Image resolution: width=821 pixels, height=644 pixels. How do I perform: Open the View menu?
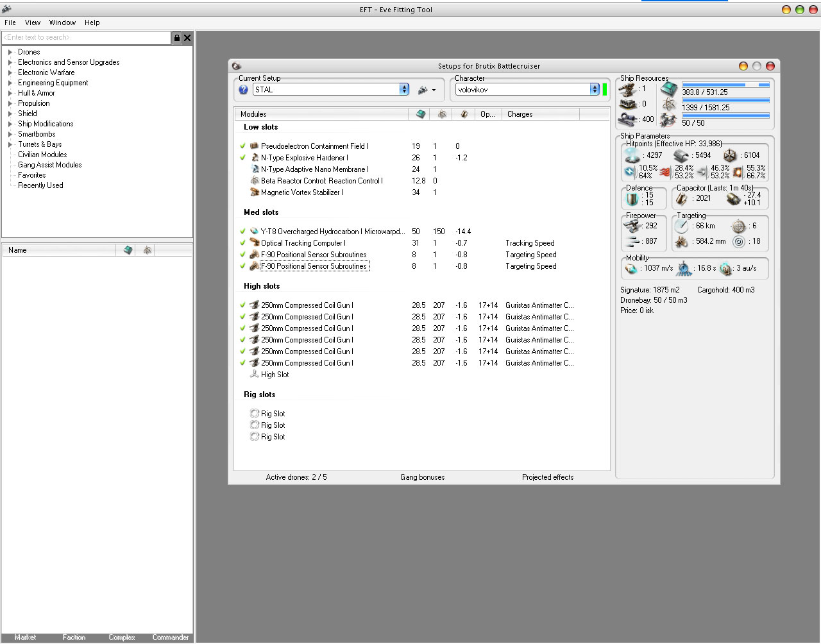point(33,22)
